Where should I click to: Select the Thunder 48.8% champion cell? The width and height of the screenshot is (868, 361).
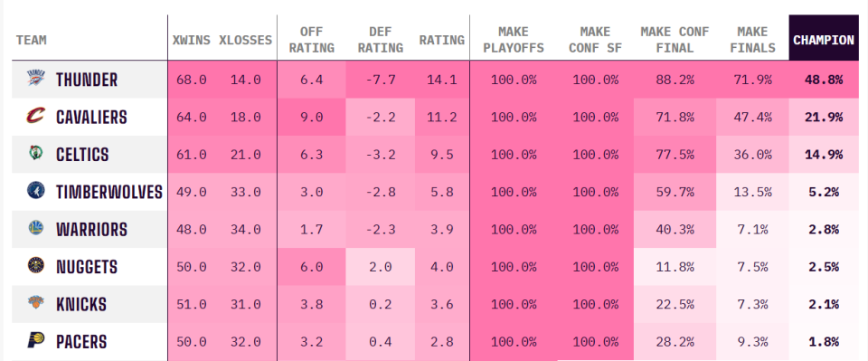coord(824,80)
